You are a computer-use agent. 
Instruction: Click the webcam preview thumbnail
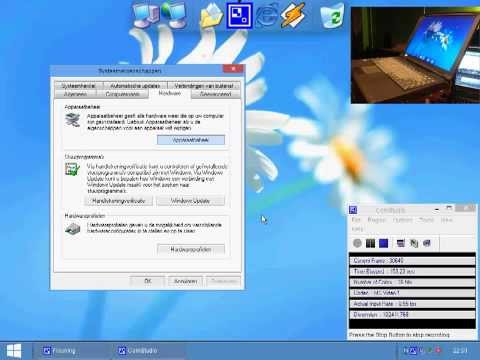point(415,55)
